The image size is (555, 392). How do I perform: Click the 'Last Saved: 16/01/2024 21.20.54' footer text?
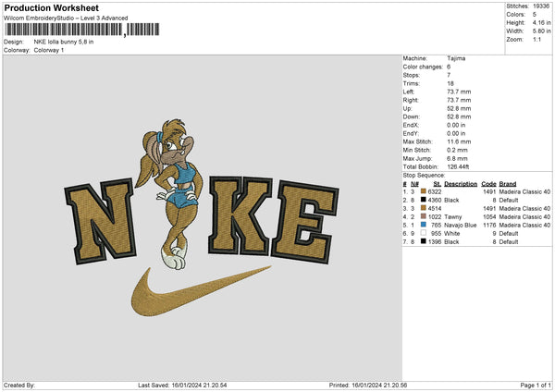(x=182, y=386)
